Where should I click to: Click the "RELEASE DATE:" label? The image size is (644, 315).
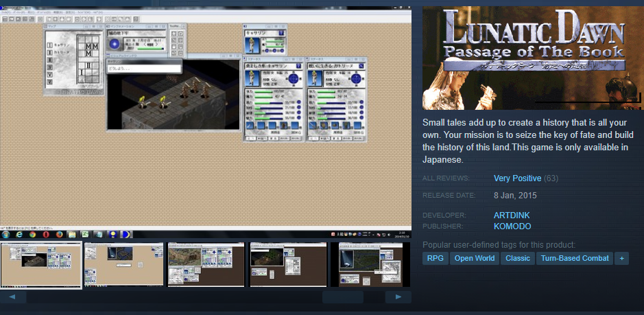pos(449,196)
